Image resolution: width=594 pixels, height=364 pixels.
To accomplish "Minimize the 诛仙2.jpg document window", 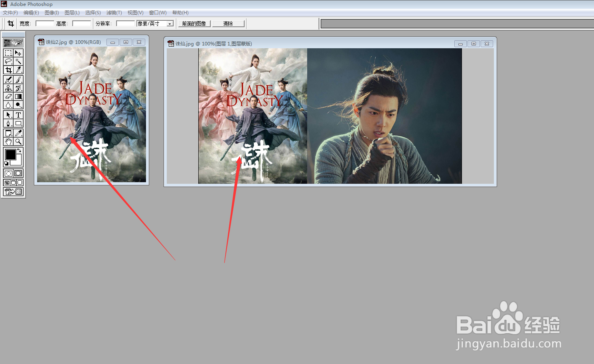I will [x=112, y=42].
